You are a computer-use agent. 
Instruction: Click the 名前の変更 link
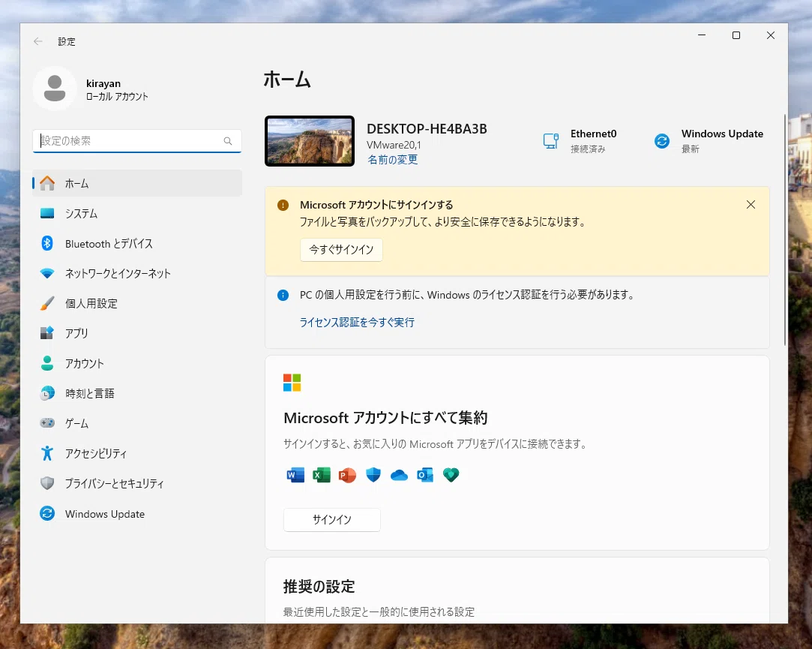point(393,160)
